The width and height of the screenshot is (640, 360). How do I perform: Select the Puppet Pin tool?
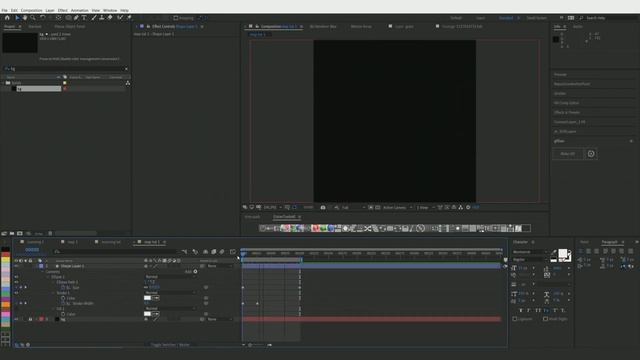129,18
